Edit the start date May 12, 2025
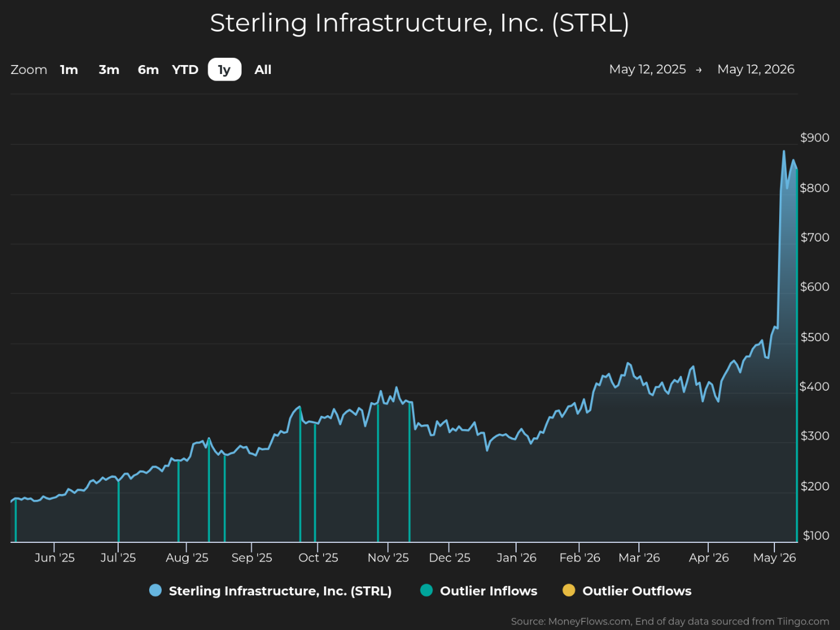840x630 pixels. 647,69
